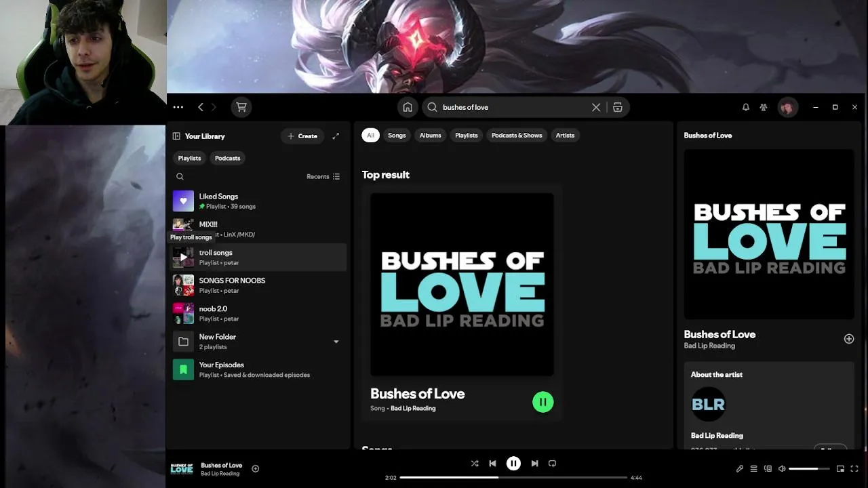Filter results by Songs
The width and height of the screenshot is (868, 488).
[397, 136]
